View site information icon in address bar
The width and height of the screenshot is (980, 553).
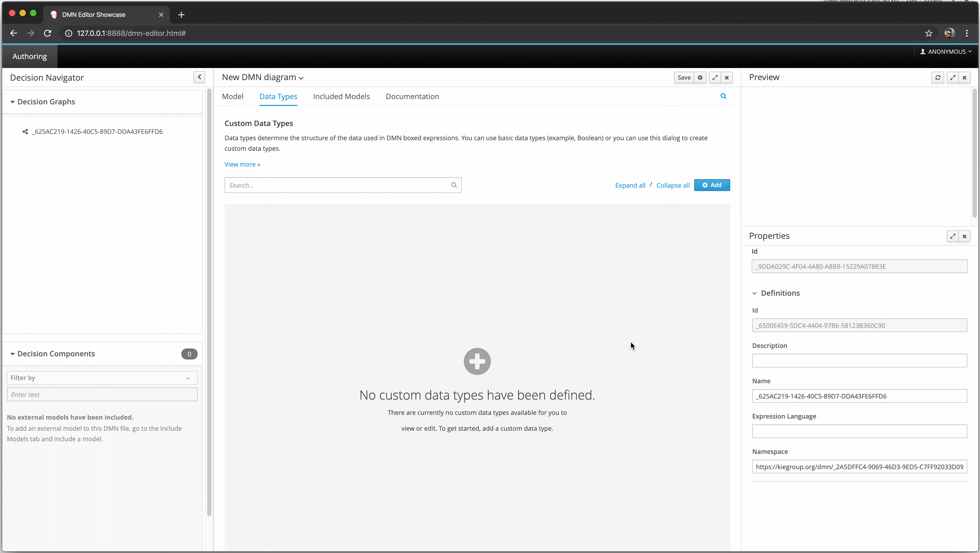pos(69,33)
